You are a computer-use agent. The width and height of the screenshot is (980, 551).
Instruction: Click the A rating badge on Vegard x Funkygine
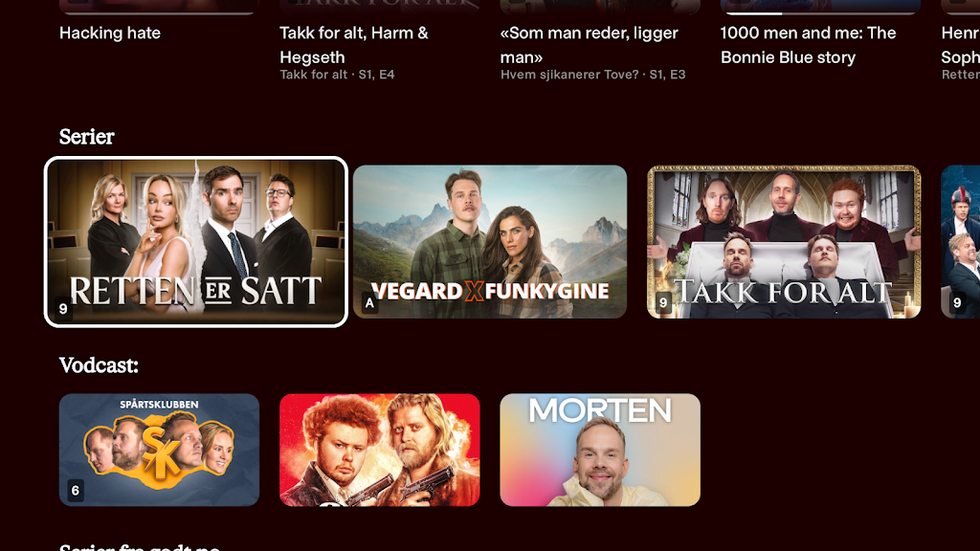point(370,303)
